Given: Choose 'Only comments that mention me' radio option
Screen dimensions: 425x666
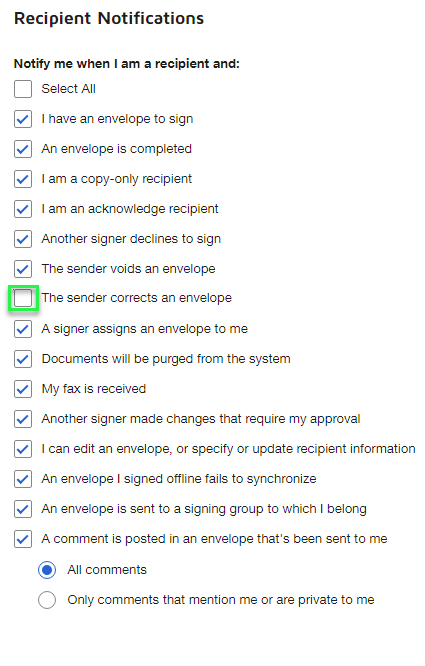Looking at the screenshot, I should (47, 600).
